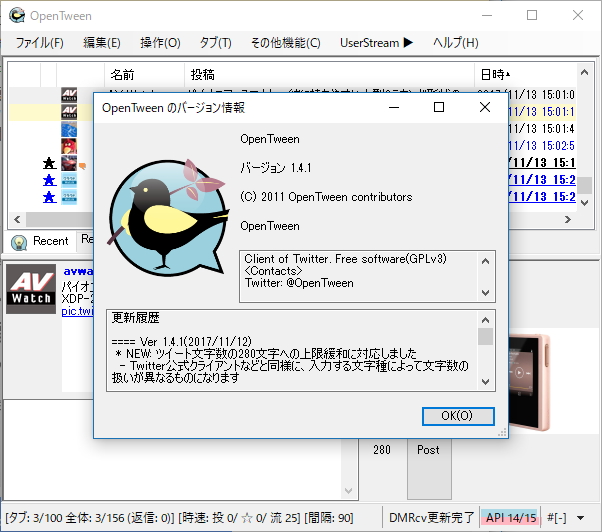Viewport: 602px width, 532px height.
Task: Click into the tweet compose text box
Action: pos(173,449)
